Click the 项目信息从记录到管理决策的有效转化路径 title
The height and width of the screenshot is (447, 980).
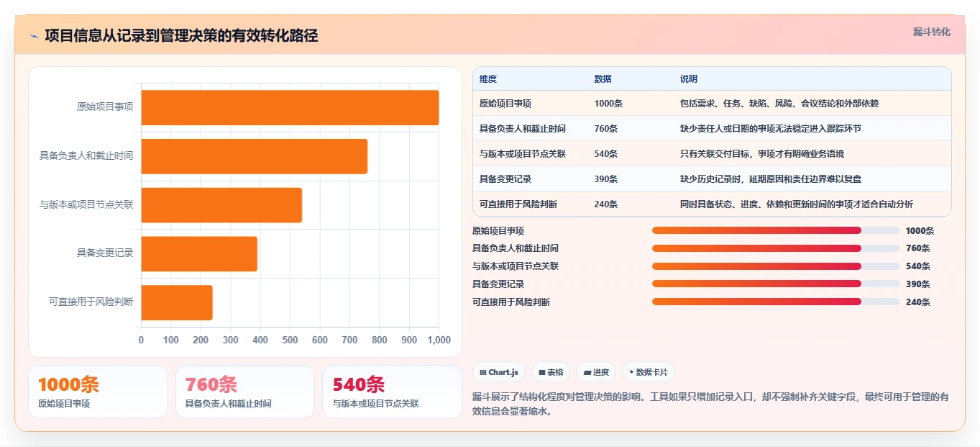[x=181, y=36]
